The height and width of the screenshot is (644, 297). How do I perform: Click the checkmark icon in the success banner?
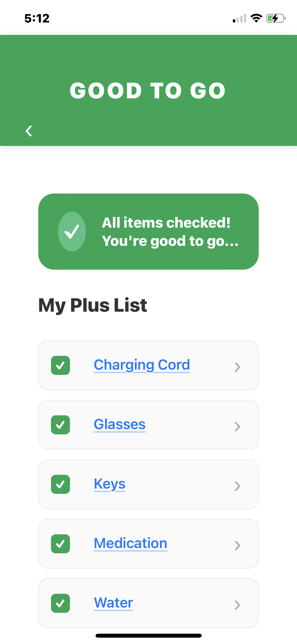click(72, 231)
